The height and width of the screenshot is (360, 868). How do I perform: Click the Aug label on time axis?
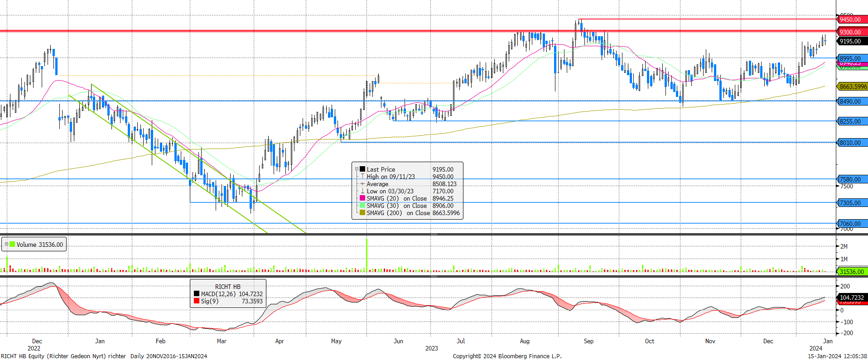point(525,341)
